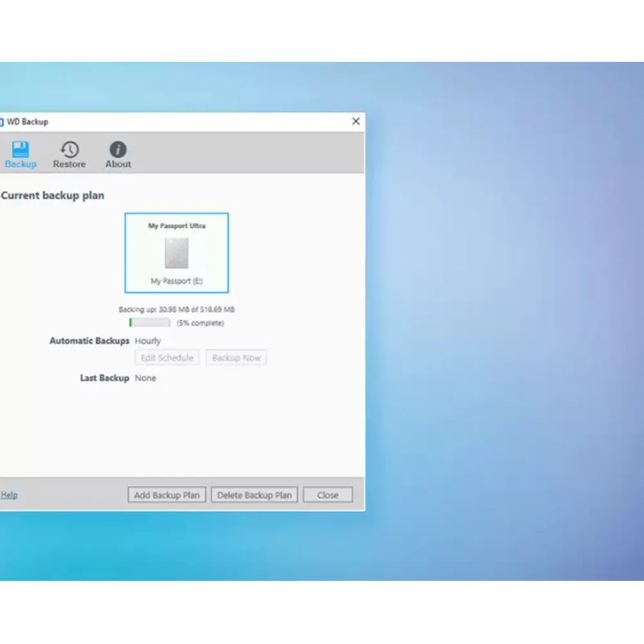
Task: Open the Backup tab floppy disk icon
Action: click(20, 149)
